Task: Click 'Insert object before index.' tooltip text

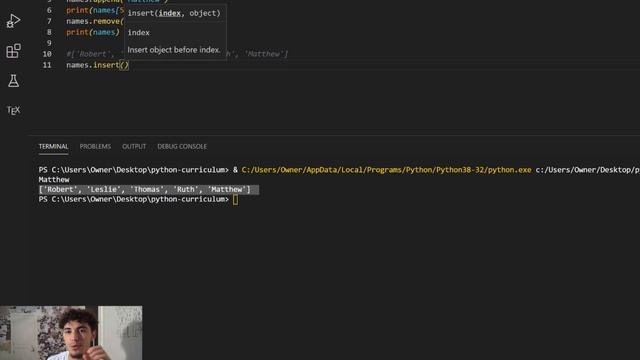Action: (174, 50)
